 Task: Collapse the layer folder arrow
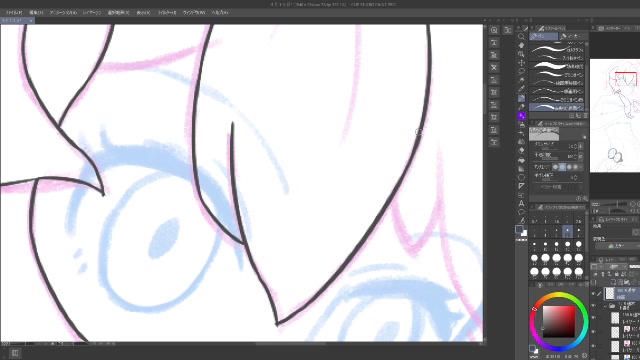coord(605,306)
